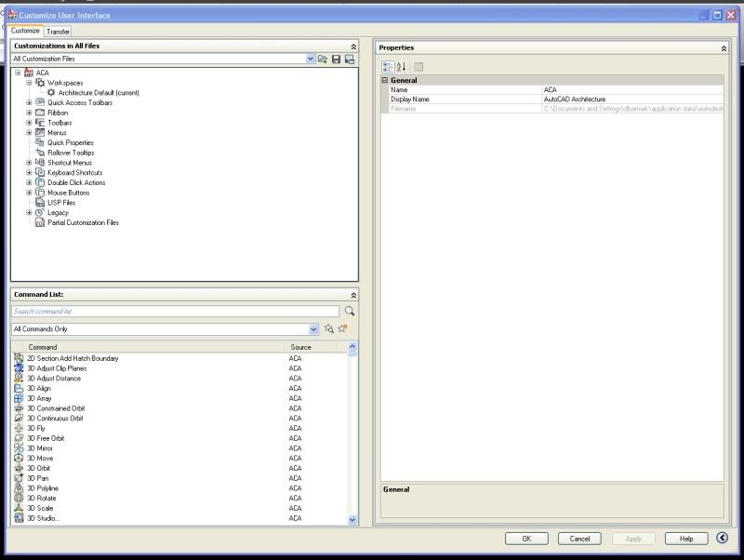Collapse the Command List panel
The width and height of the screenshot is (744, 560).
coord(352,295)
